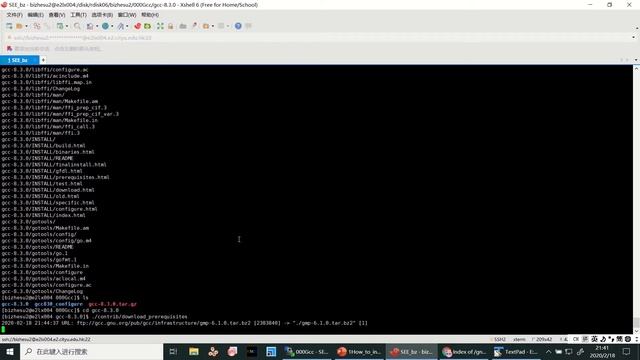Expand the orange folder icon dropdown arrow
Viewport: 640px width, 360px height.
213,26
